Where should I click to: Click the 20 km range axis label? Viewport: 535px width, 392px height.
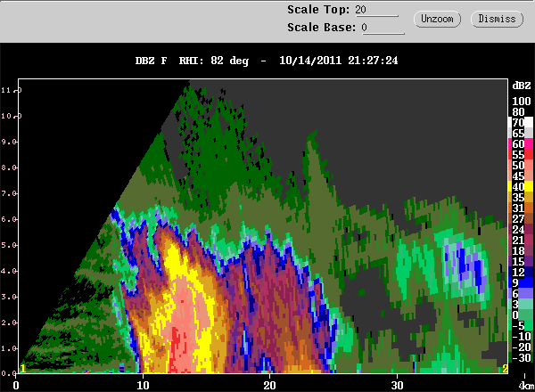pos(269,385)
